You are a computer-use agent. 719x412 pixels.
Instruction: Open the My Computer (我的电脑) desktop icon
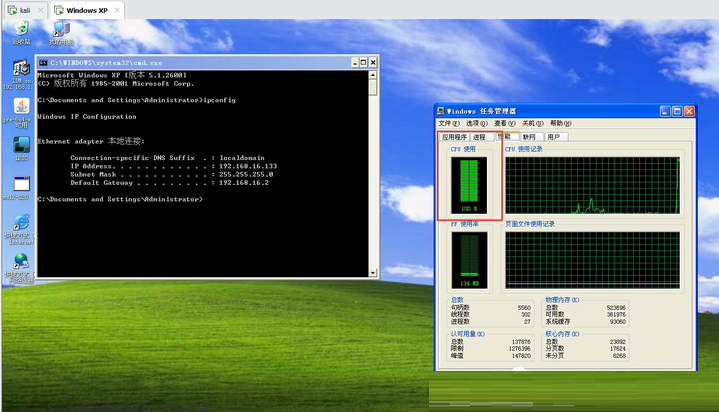tap(61, 29)
